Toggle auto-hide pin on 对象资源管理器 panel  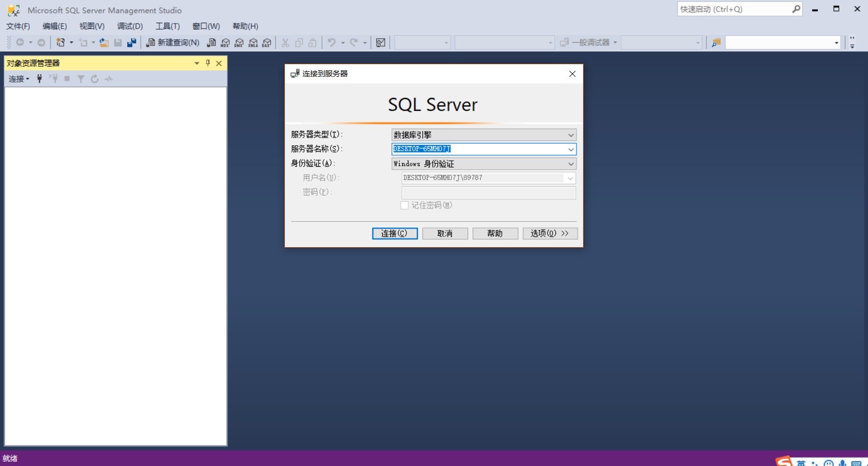207,63
